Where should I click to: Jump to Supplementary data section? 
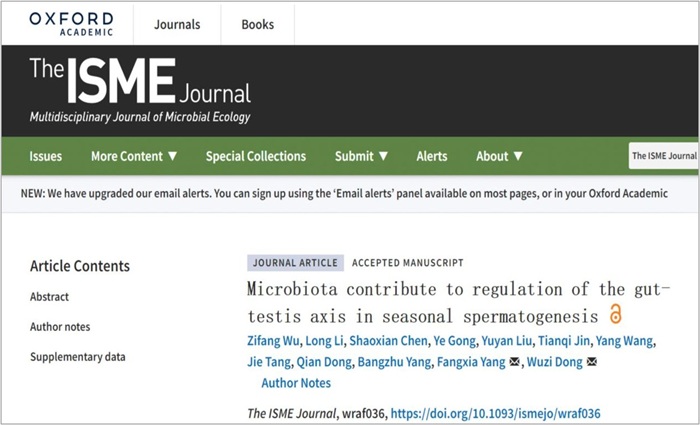[78, 357]
